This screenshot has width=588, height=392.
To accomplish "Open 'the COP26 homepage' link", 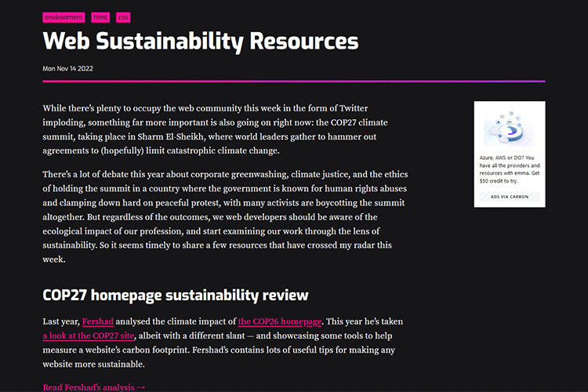I will [x=280, y=321].
